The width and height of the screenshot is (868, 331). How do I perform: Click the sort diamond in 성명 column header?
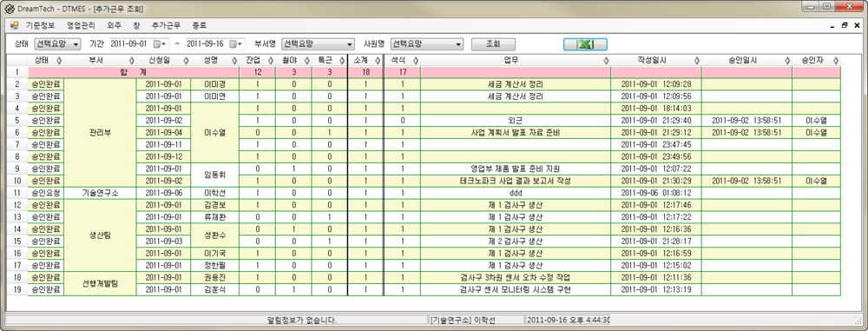pyautogui.click(x=234, y=61)
